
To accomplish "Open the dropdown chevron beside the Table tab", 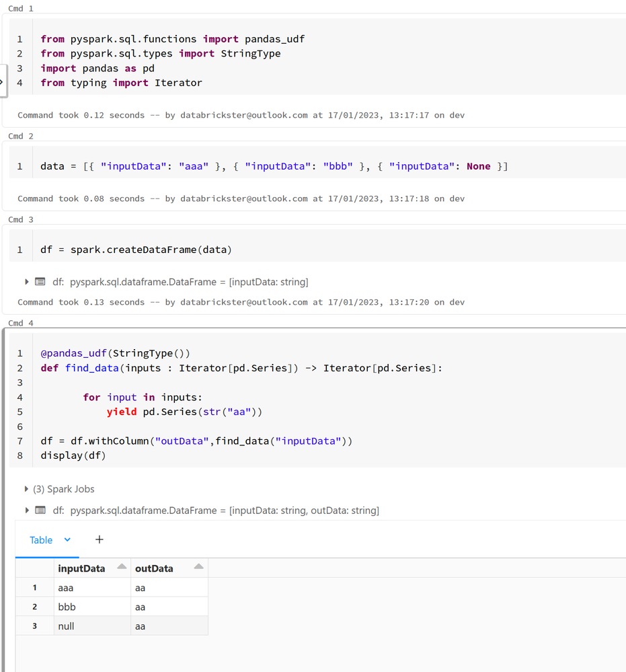I will (x=67, y=539).
